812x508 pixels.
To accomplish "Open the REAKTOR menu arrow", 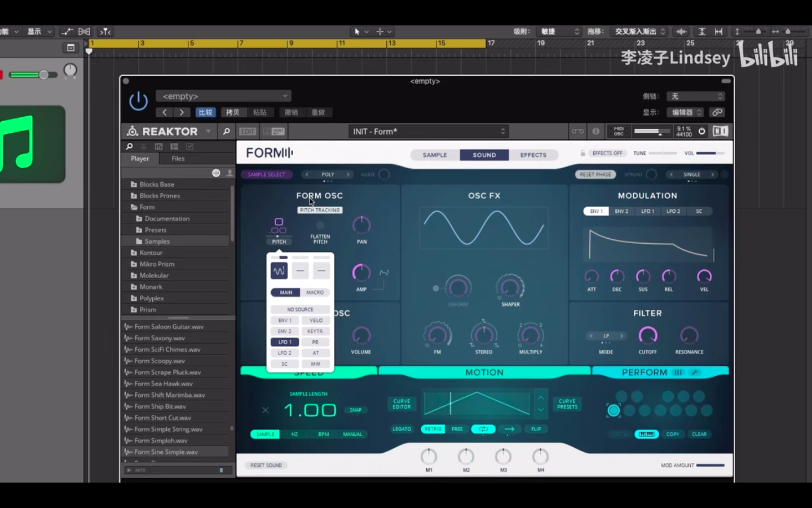I will pos(209,132).
